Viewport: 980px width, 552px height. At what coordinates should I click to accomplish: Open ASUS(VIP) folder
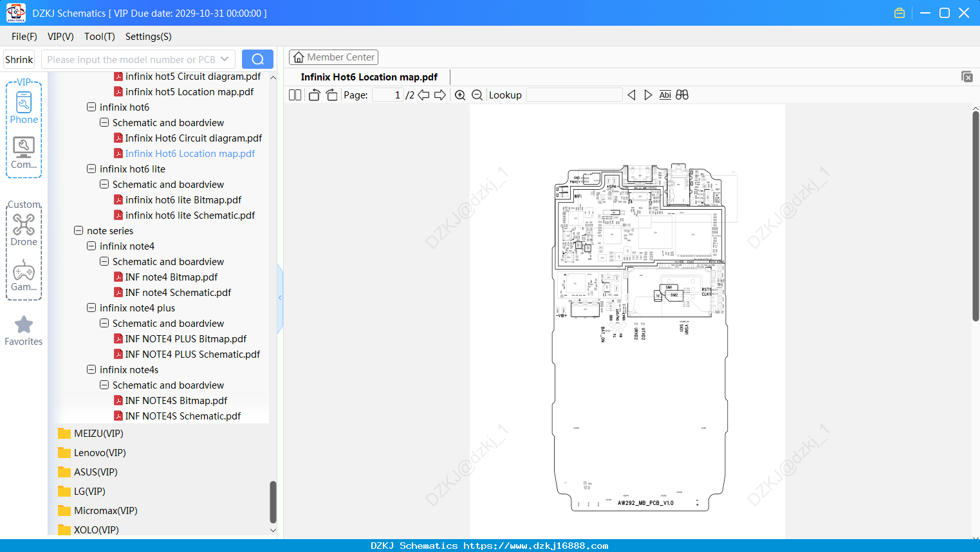pos(88,472)
